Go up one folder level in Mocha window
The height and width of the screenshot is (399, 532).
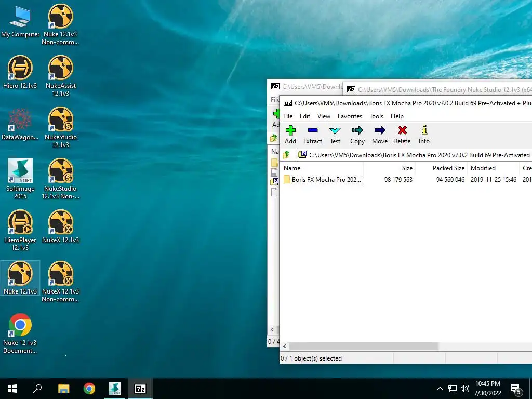(x=287, y=155)
